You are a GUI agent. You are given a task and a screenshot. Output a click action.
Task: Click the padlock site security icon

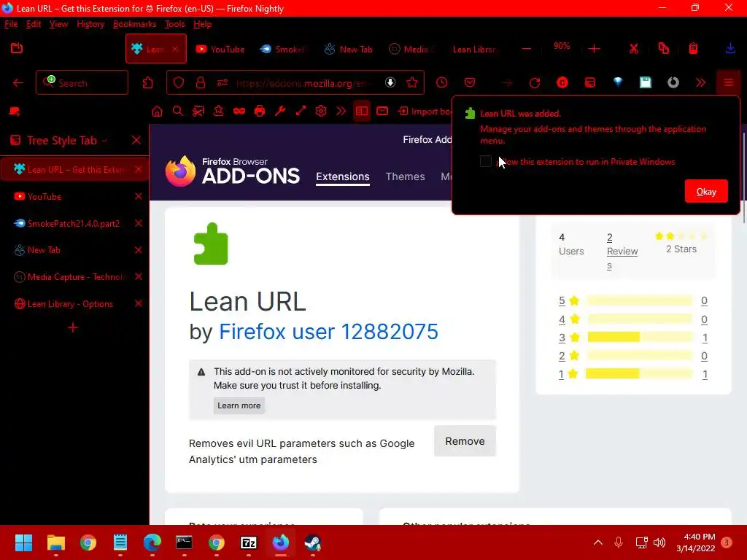click(x=201, y=83)
